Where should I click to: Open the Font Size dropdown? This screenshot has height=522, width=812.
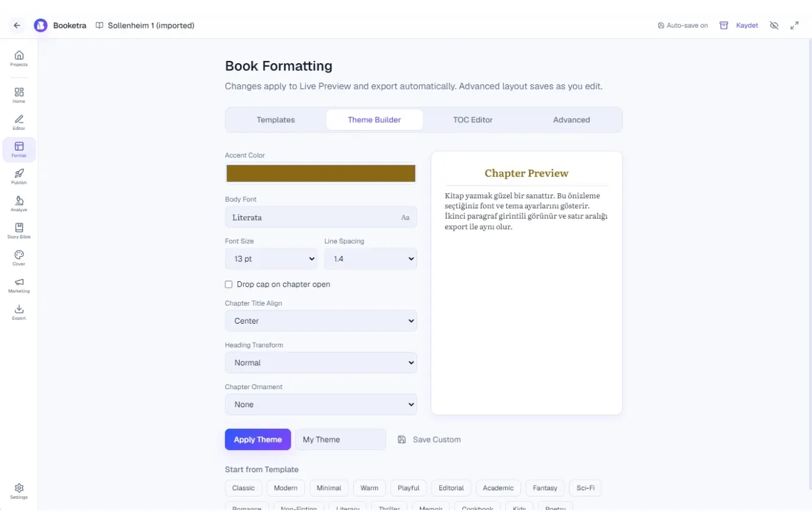click(x=271, y=259)
